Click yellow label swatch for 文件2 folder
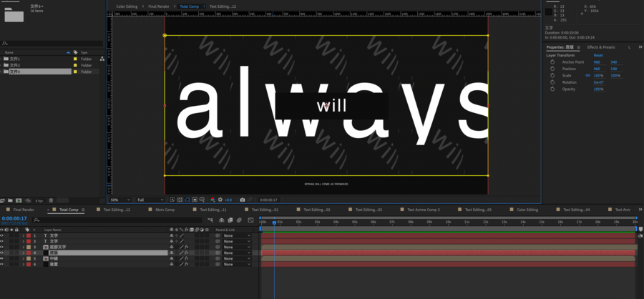Image resolution: width=644 pixels, height=299 pixels. click(x=75, y=65)
